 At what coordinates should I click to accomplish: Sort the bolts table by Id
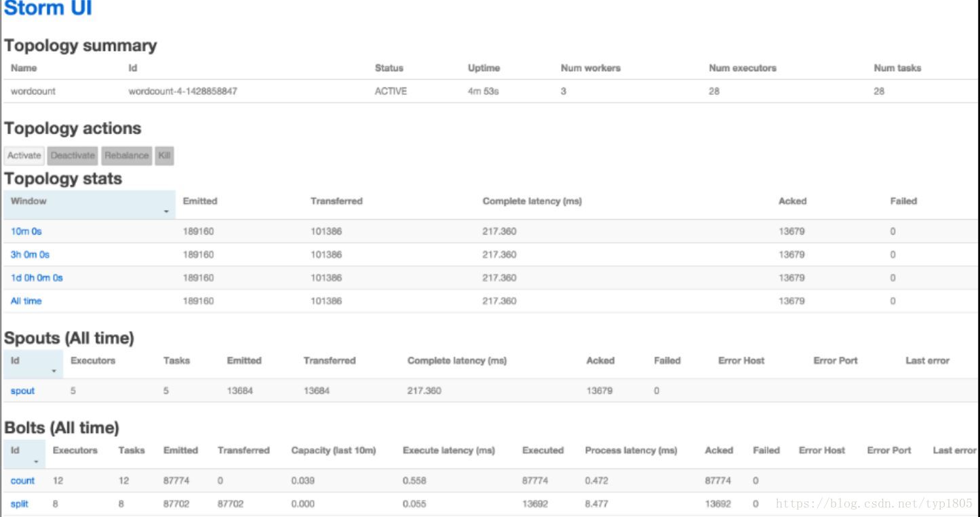pyautogui.click(x=24, y=453)
